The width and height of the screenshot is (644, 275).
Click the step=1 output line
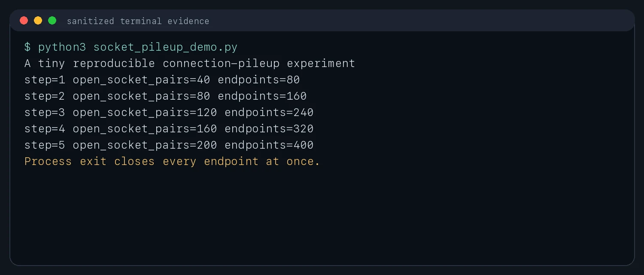[162, 80]
